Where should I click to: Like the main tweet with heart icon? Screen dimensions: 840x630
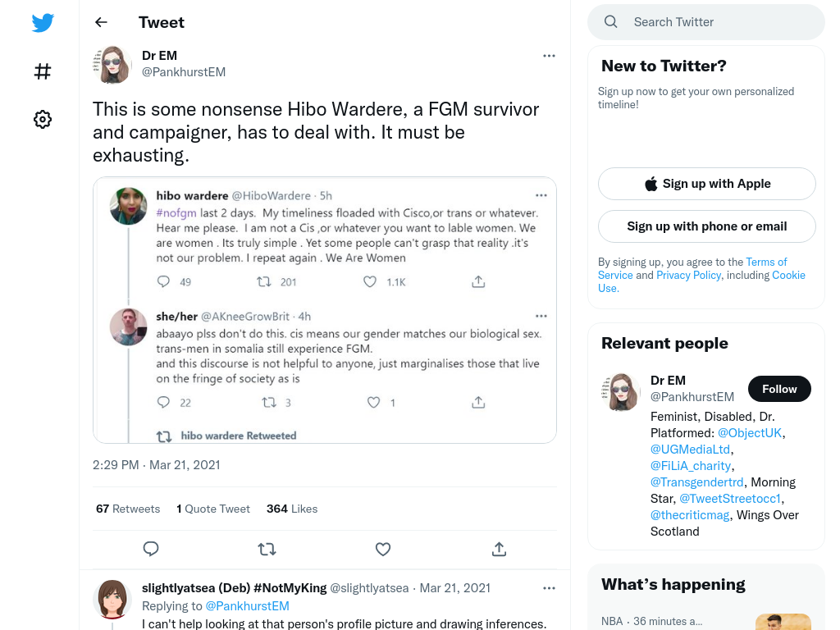[382, 549]
